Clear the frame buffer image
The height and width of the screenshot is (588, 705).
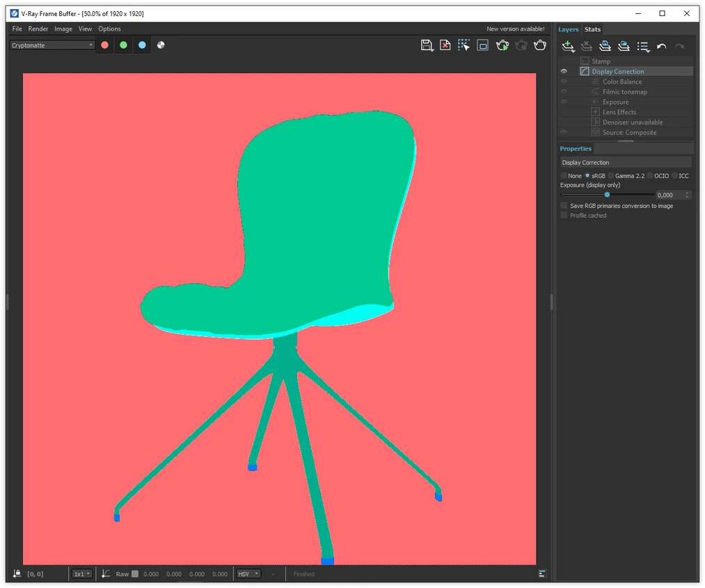click(x=445, y=45)
